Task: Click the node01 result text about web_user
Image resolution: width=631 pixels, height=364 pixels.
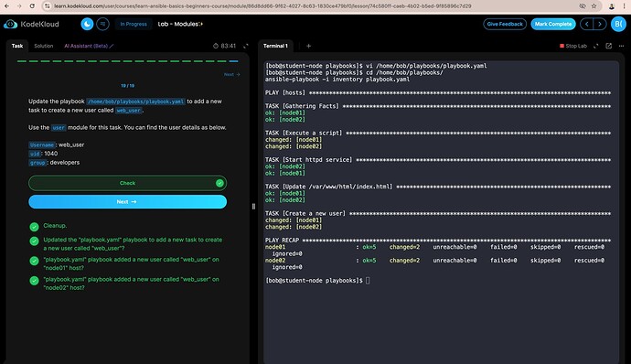Action: pos(131,263)
